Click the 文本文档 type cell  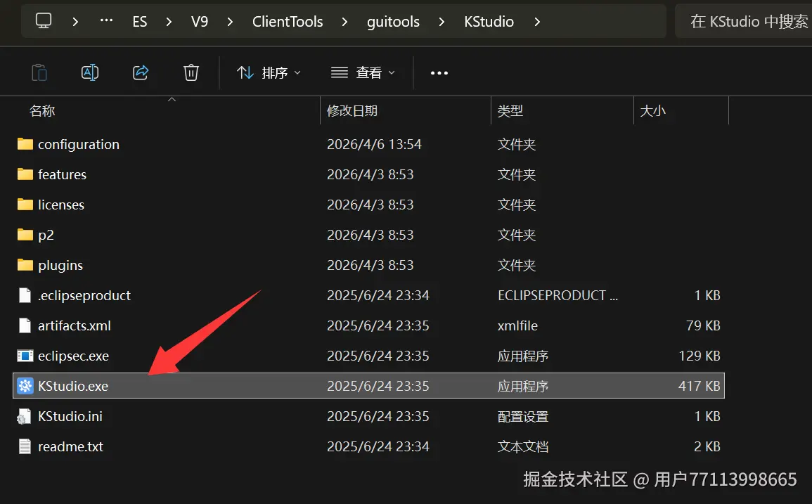[x=523, y=446]
